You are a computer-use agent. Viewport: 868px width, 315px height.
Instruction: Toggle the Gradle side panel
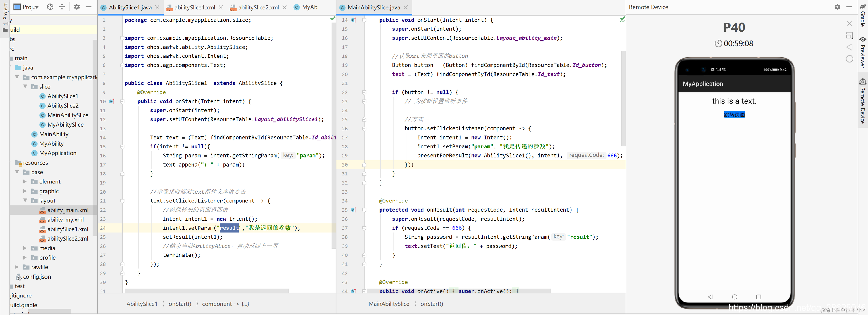[862, 15]
